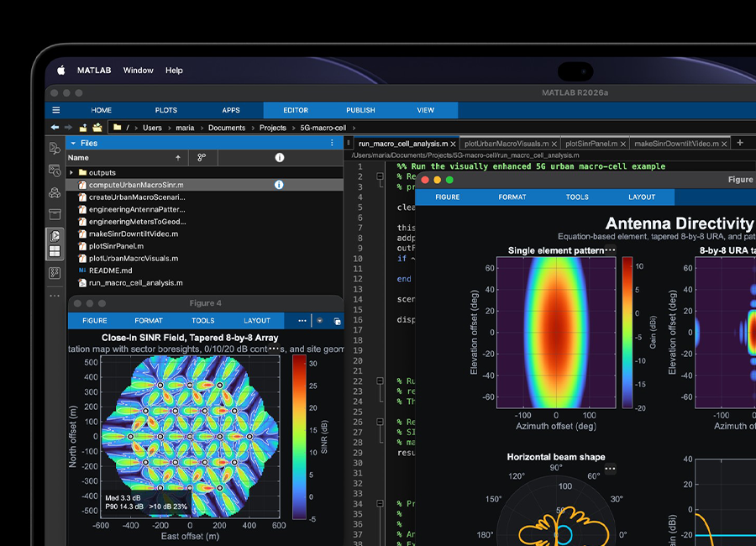Open axes toolbar dots on Single element pattern
Image resolution: width=756 pixels, height=546 pixels.
point(610,249)
